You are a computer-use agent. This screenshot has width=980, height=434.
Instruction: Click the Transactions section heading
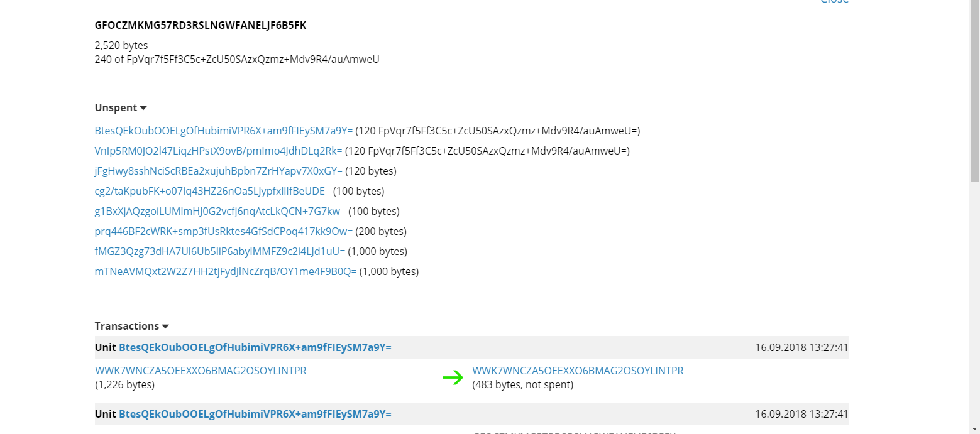[127, 326]
